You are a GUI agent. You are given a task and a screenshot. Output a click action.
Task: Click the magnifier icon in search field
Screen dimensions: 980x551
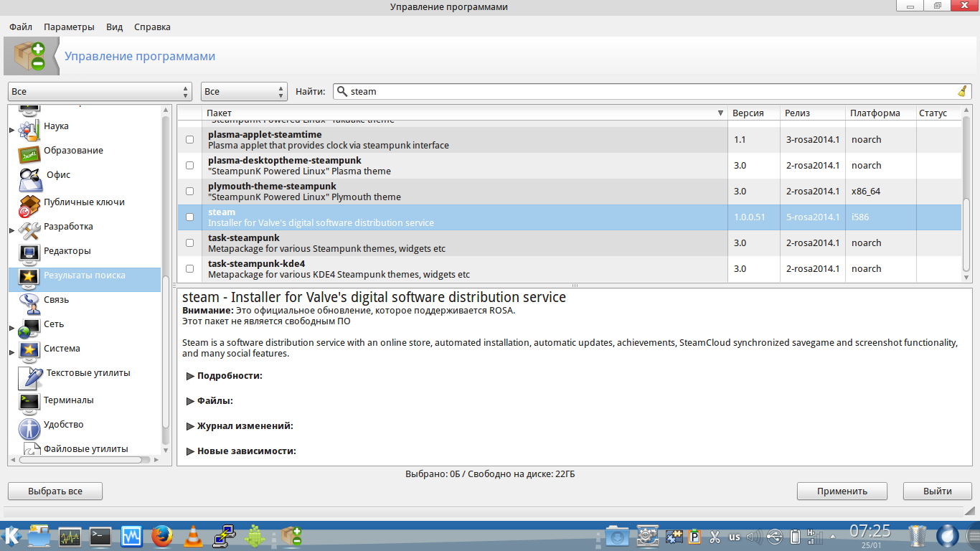[x=342, y=91]
